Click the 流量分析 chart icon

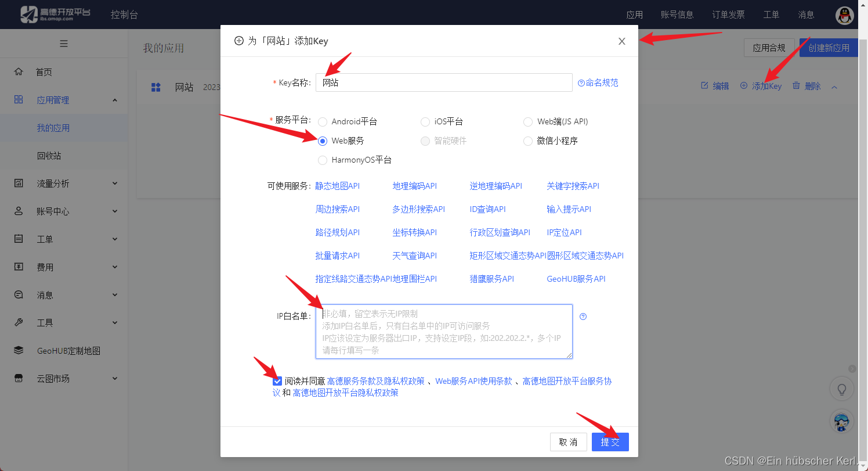[19, 184]
